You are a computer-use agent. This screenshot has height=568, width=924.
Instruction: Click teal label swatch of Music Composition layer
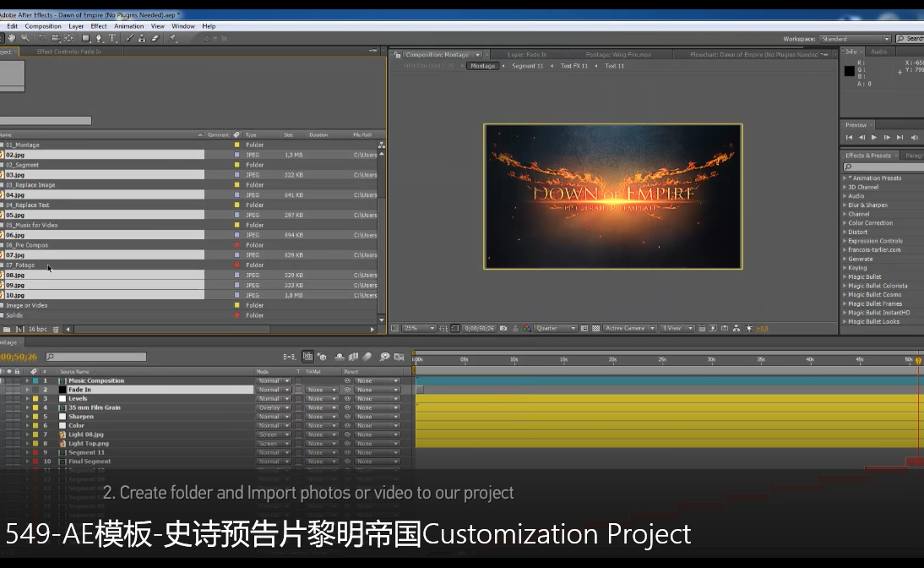coord(35,381)
